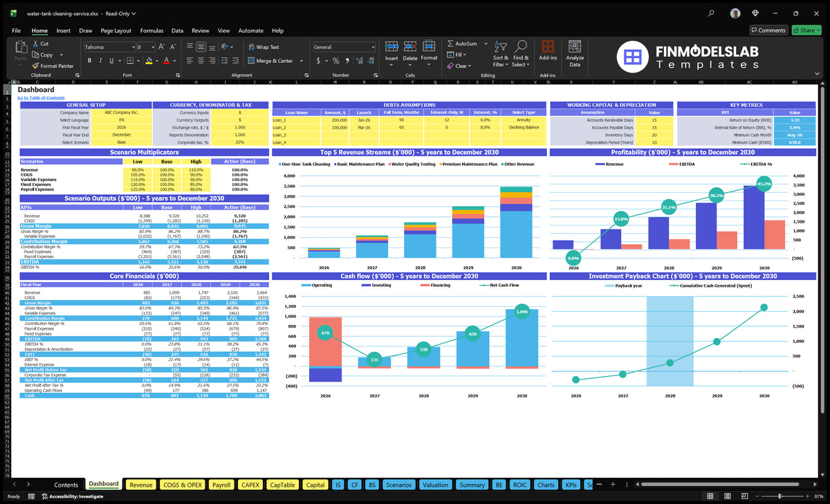Click the Cut scissors icon

[35, 44]
